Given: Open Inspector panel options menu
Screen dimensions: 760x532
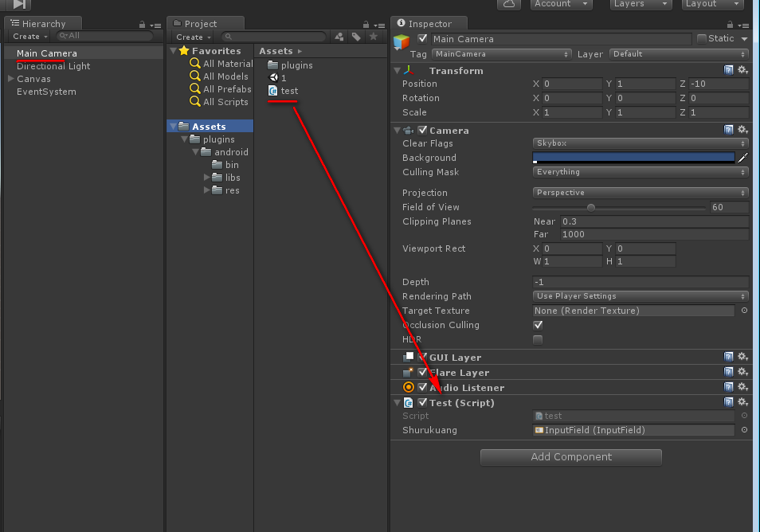Looking at the screenshot, I should pos(743,25).
